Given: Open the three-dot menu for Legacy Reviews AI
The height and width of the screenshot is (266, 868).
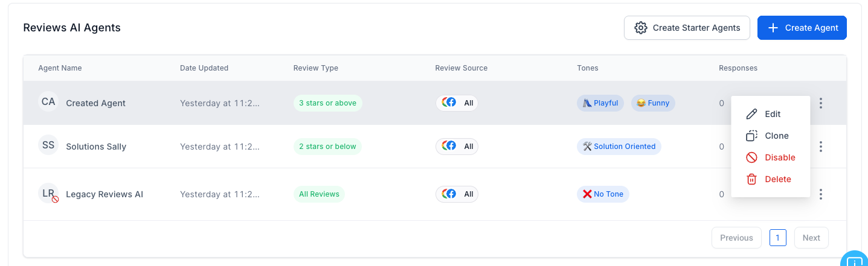Looking at the screenshot, I should [x=820, y=194].
